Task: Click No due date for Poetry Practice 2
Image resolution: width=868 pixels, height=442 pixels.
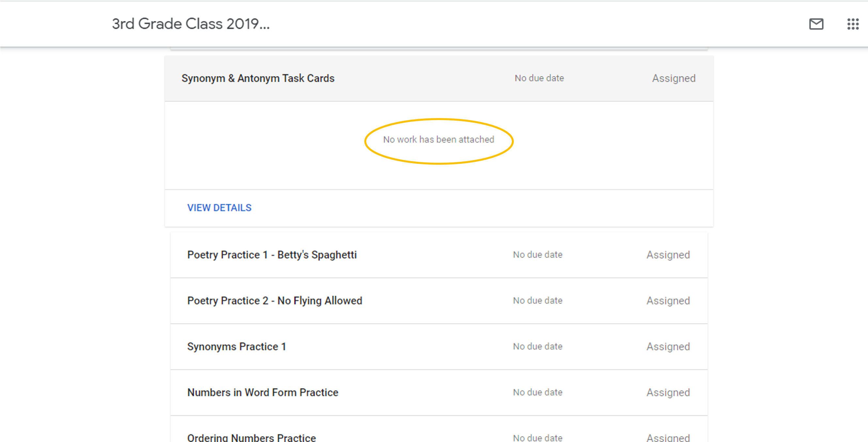Action: (x=537, y=301)
